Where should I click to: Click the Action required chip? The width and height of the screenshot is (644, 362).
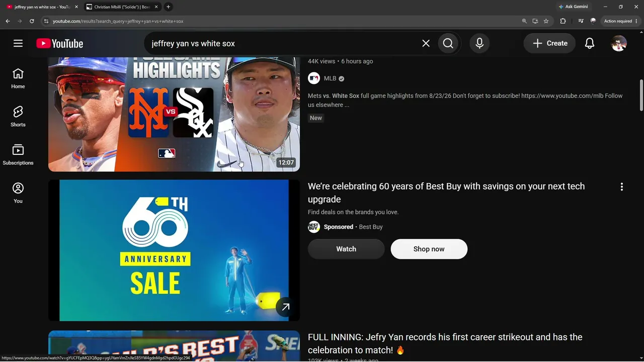(621, 21)
